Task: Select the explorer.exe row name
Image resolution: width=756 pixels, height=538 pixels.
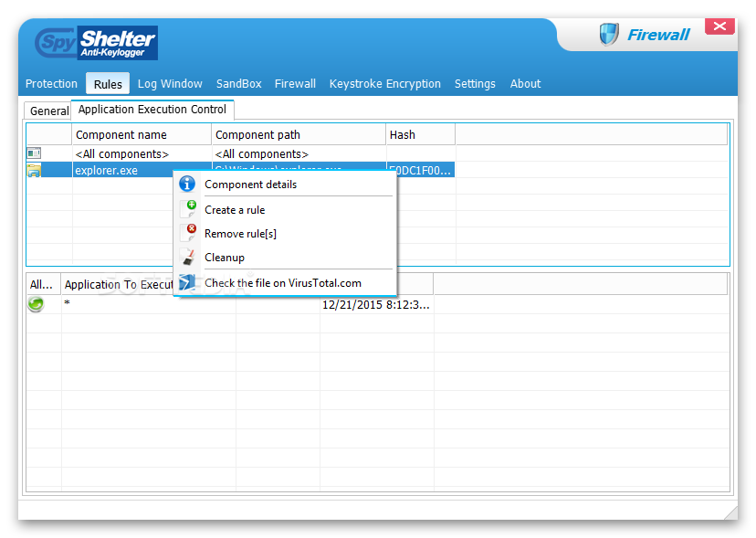Action: pos(106,170)
